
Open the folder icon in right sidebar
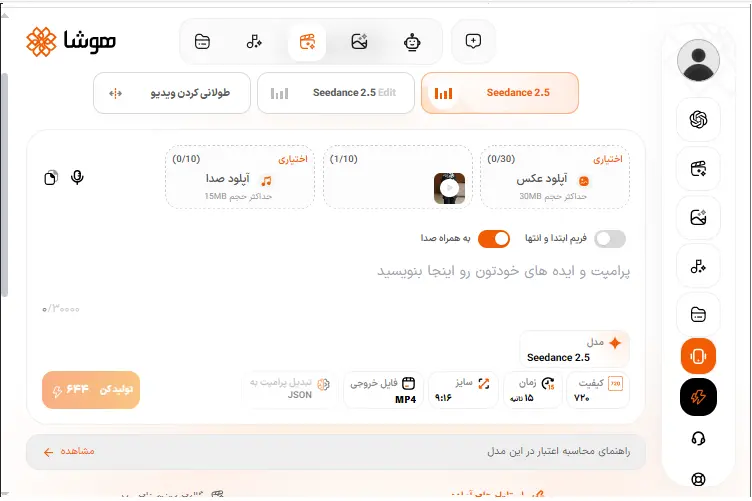698,315
